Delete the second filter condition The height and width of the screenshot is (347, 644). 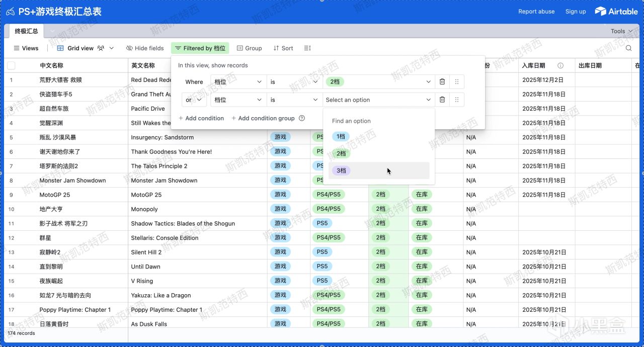click(x=442, y=100)
